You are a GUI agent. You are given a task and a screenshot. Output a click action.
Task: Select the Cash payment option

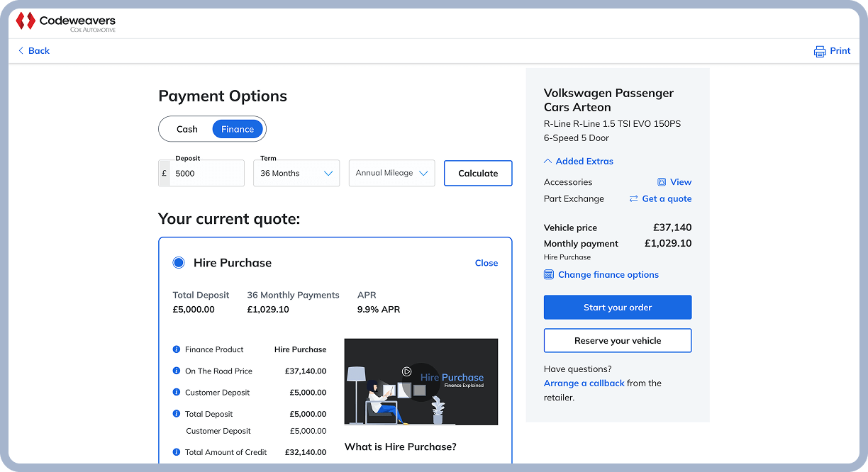(187, 129)
